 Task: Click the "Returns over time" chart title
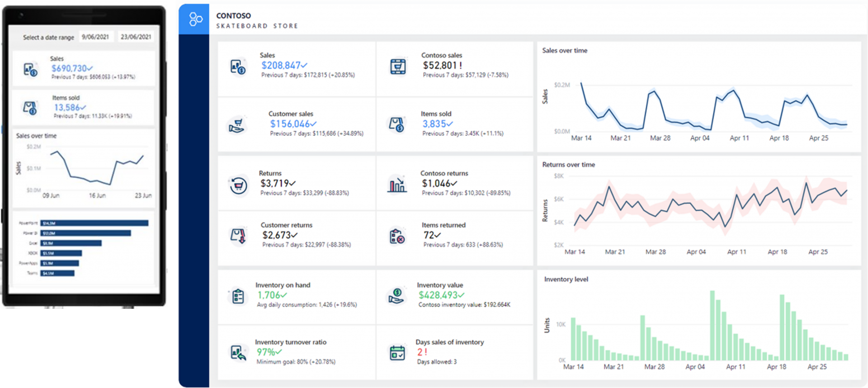pos(568,165)
